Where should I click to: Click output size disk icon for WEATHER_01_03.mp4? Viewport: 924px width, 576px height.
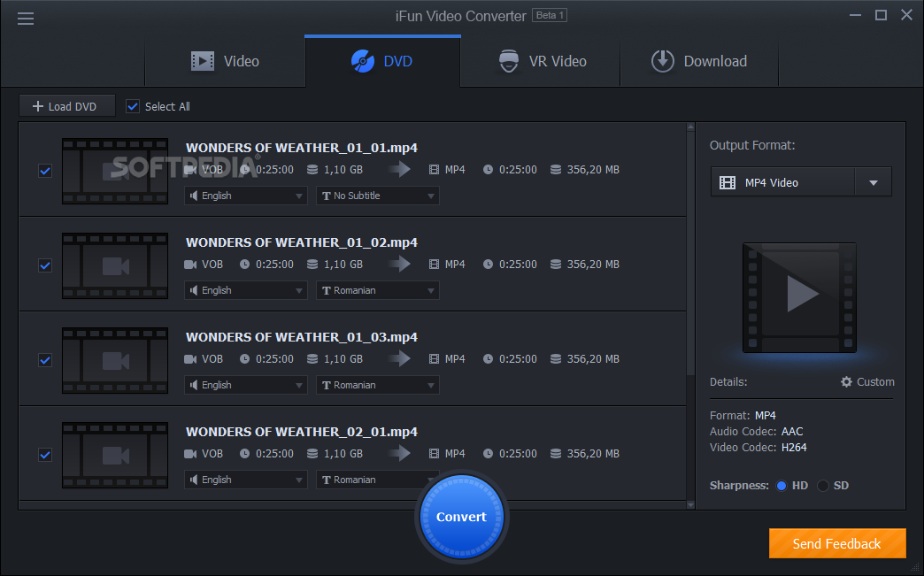pos(556,358)
